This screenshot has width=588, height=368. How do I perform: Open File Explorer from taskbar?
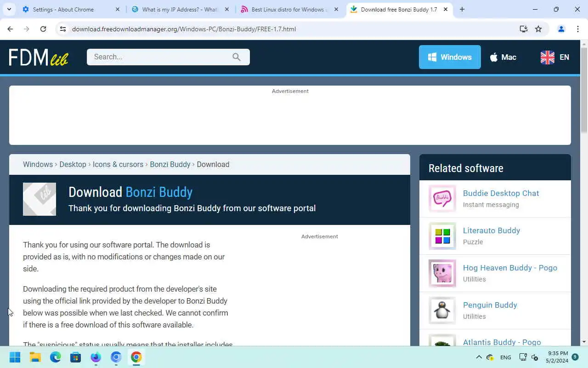(x=35, y=357)
